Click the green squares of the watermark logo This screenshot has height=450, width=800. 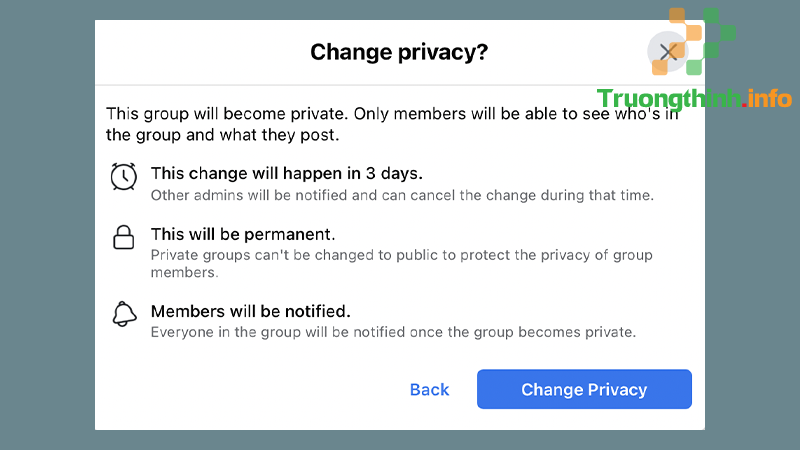[x=712, y=41]
